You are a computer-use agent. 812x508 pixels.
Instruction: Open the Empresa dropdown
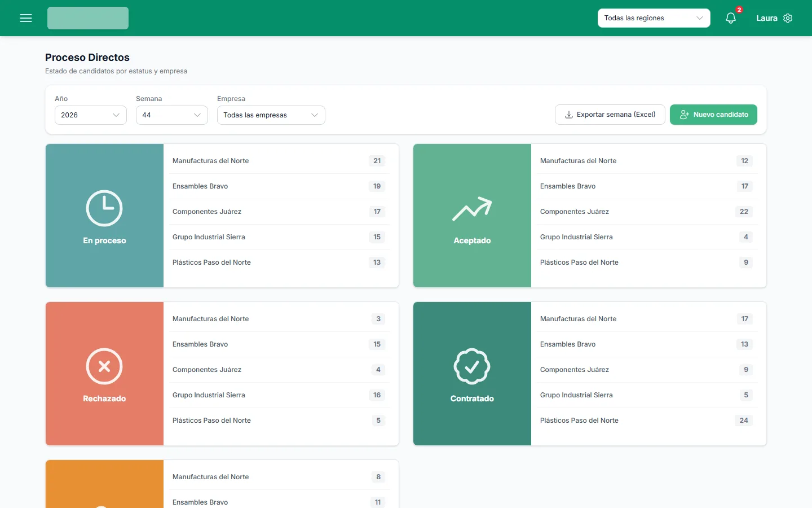coord(271,115)
